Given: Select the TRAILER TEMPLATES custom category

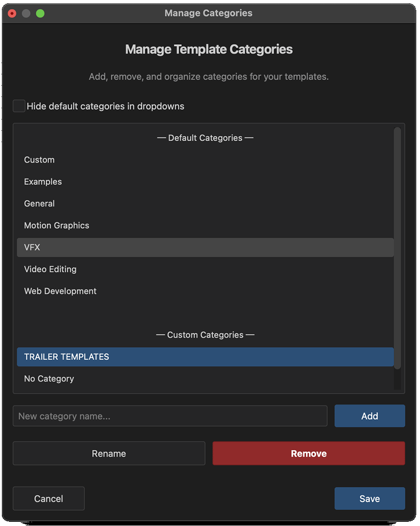Looking at the screenshot, I should tap(205, 357).
